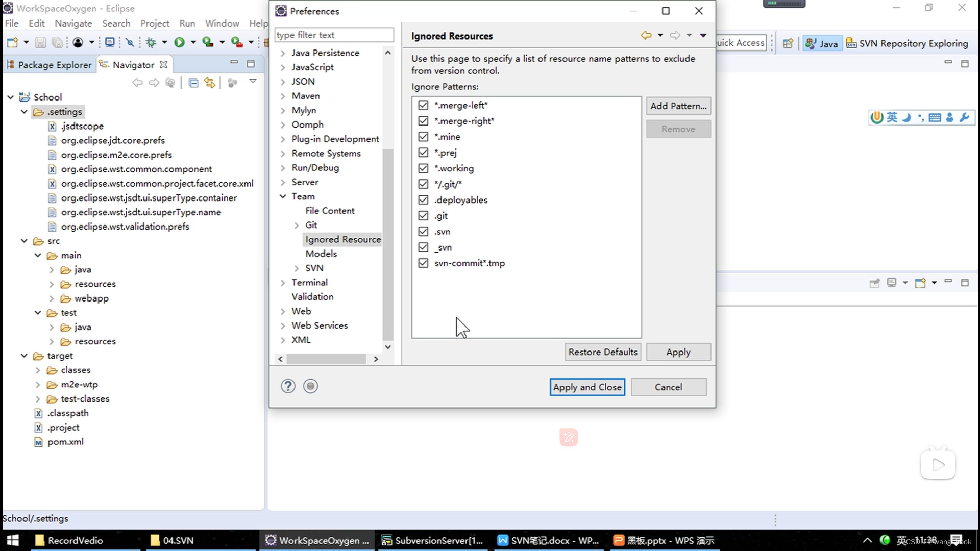Uncheck the *.merge-right* pattern

(x=423, y=121)
